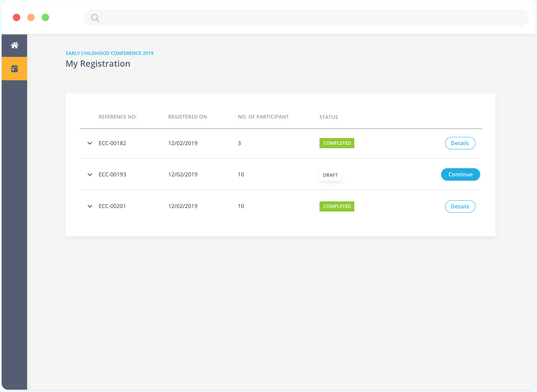
Task: Click the orange minimize window dot
Action: [x=31, y=18]
